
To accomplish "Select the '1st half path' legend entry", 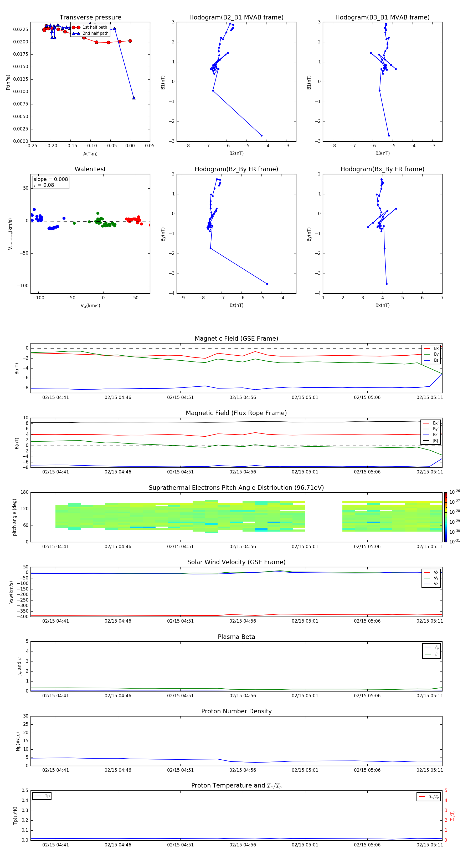I will pyautogui.click(x=90, y=27).
